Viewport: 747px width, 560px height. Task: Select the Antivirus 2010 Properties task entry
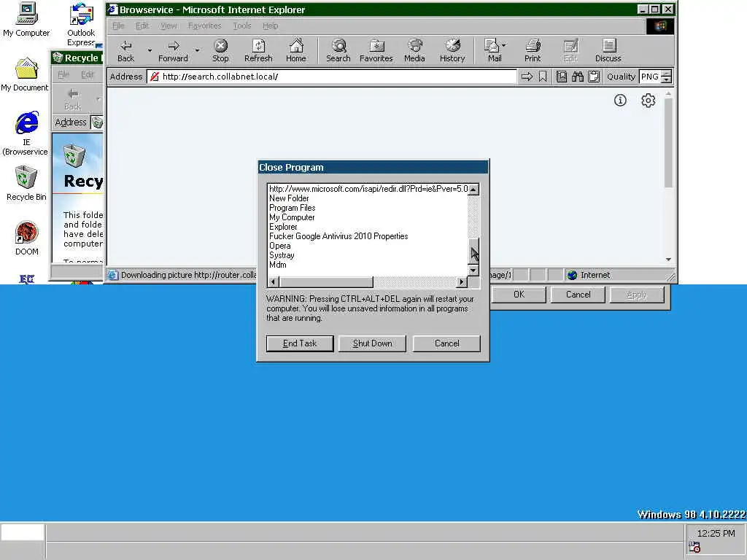point(338,236)
